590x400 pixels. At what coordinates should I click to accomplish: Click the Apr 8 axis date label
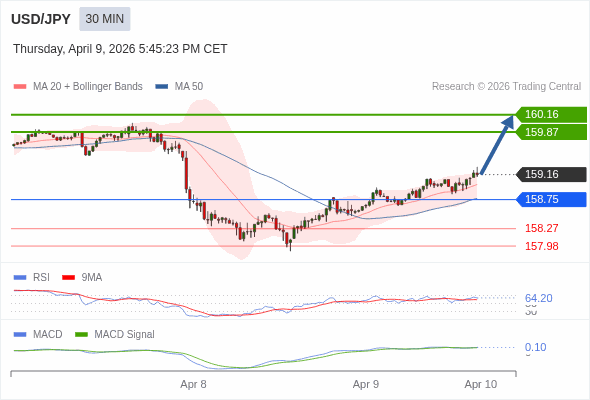(x=193, y=385)
